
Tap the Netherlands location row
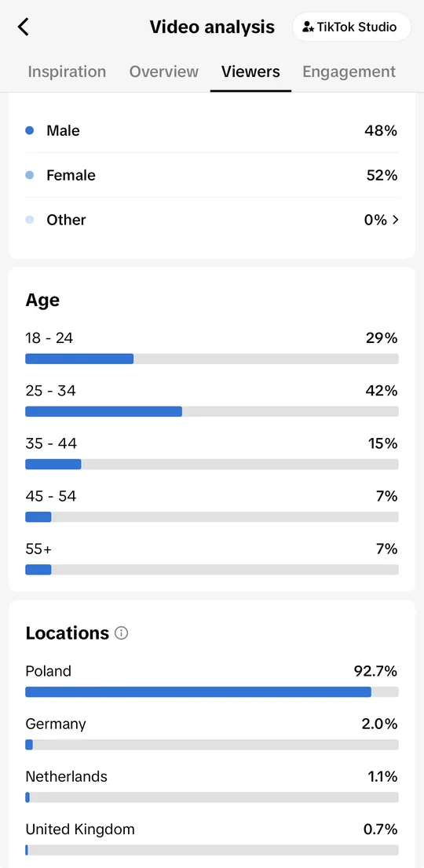pyautogui.click(x=212, y=786)
